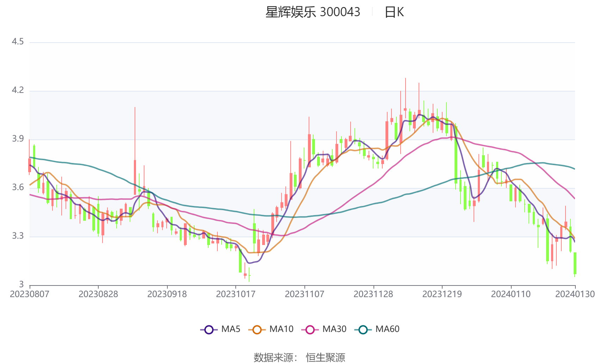Click the 3.9 price axis label
Screen dimensions: 599x364
(18, 139)
